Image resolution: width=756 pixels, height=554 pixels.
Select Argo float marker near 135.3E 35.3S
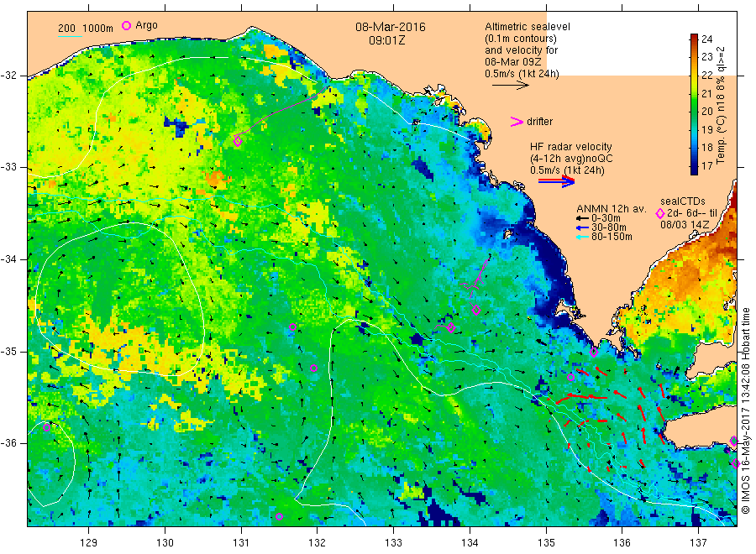pyautogui.click(x=571, y=377)
